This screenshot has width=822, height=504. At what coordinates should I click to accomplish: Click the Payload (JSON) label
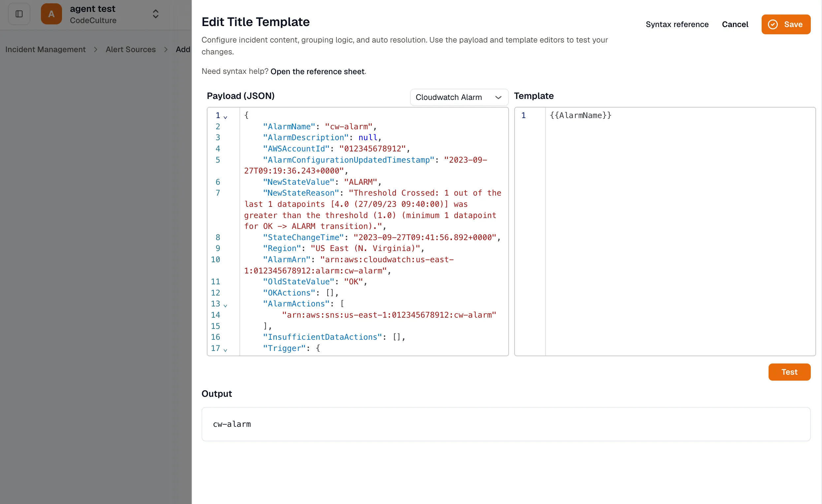240,96
